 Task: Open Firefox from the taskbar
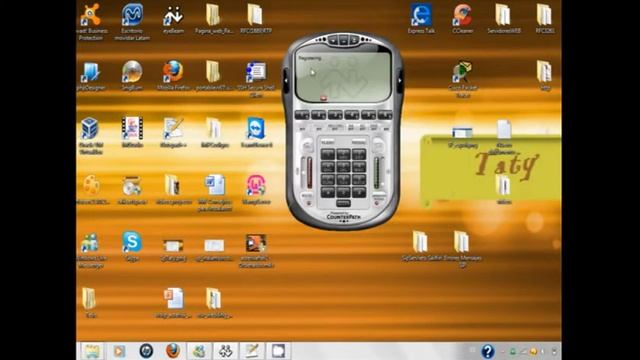(x=173, y=351)
